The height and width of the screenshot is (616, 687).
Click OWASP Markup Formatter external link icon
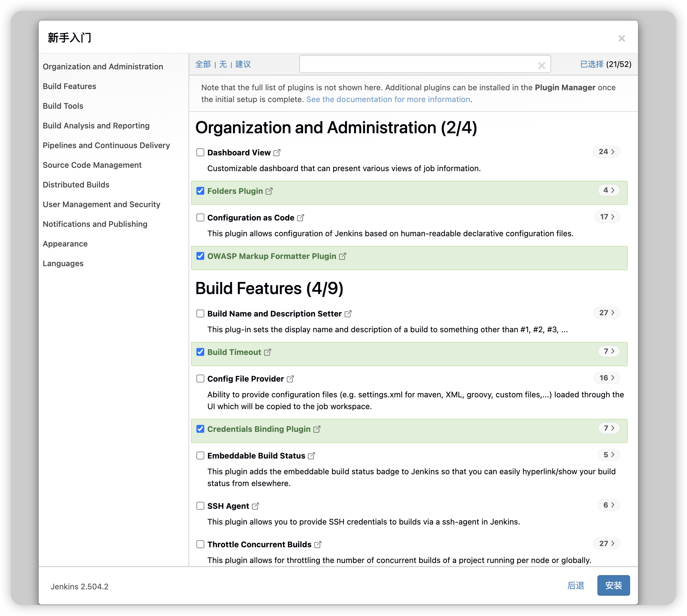pyautogui.click(x=342, y=256)
